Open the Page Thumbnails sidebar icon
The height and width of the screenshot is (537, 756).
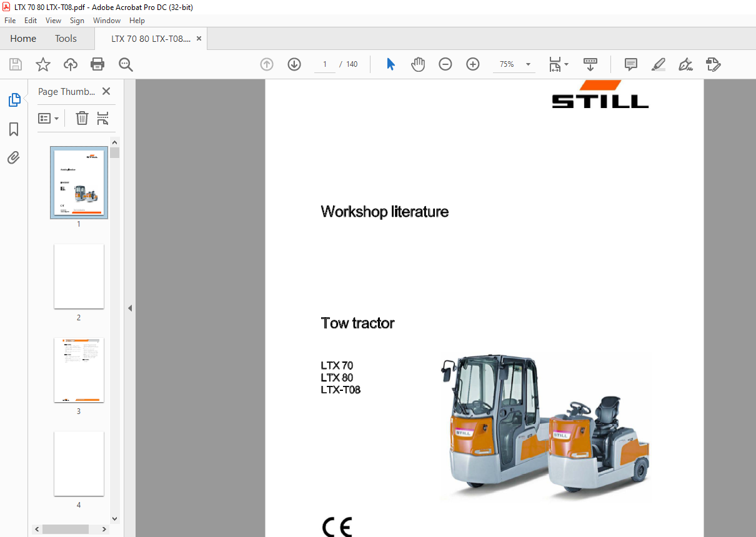click(14, 100)
